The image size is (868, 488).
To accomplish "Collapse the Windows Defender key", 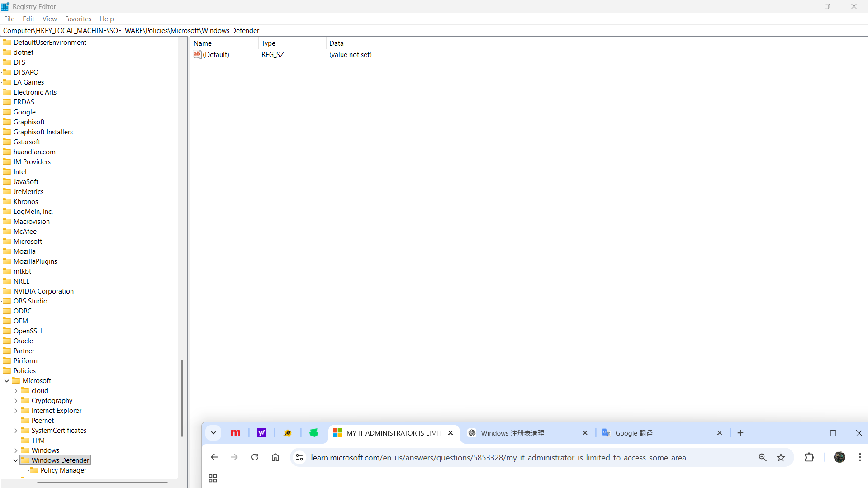I will point(16,460).
